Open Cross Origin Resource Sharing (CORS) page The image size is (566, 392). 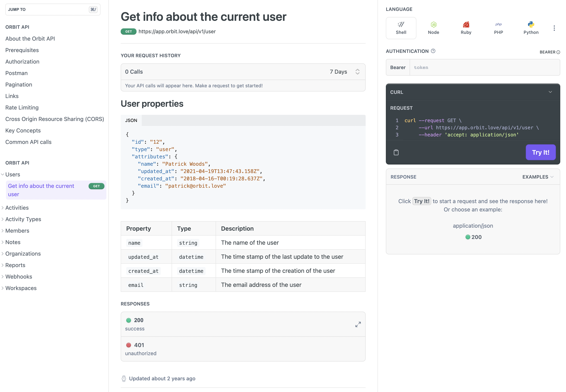pos(54,119)
